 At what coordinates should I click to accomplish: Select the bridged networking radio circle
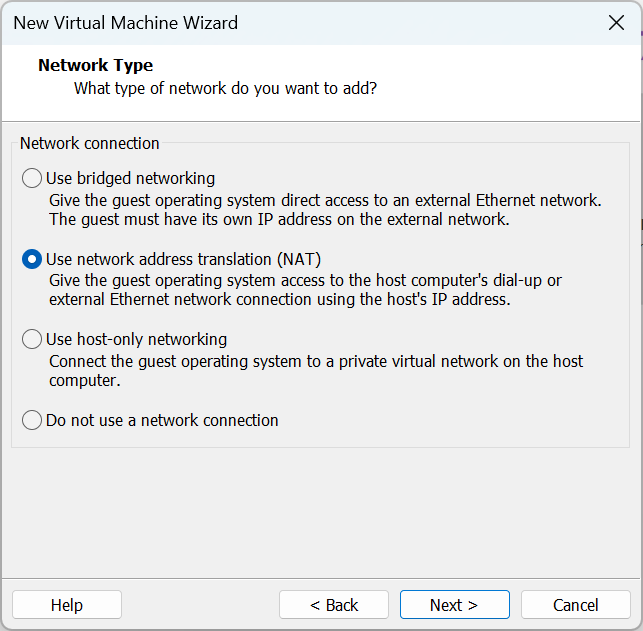tap(32, 179)
